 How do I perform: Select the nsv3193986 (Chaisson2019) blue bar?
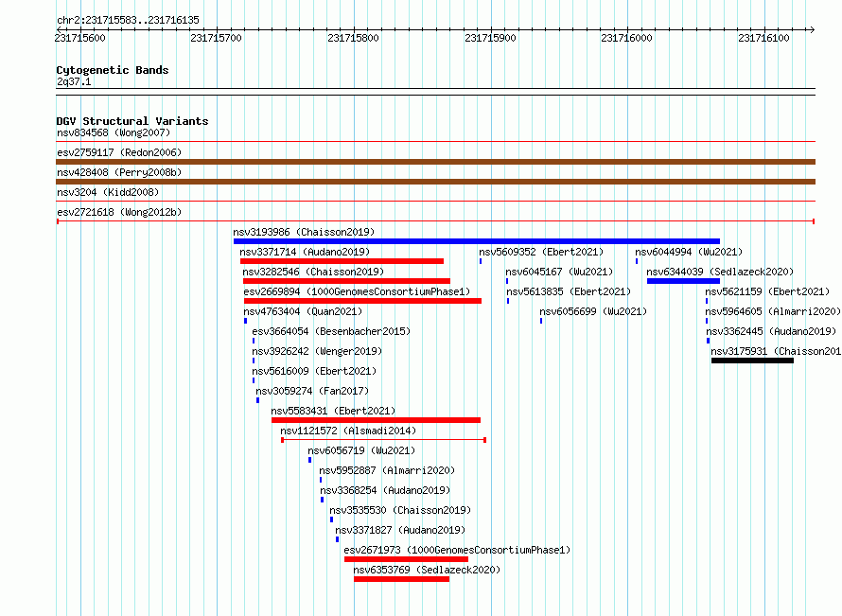477,241
